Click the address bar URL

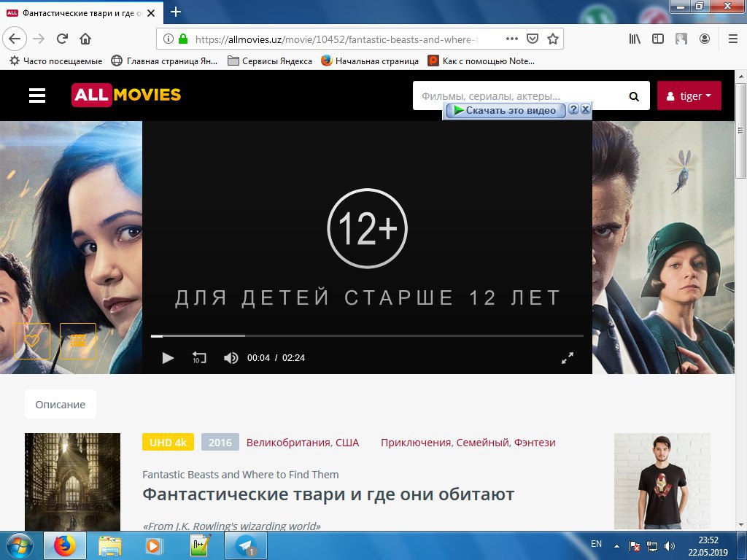tap(336, 39)
